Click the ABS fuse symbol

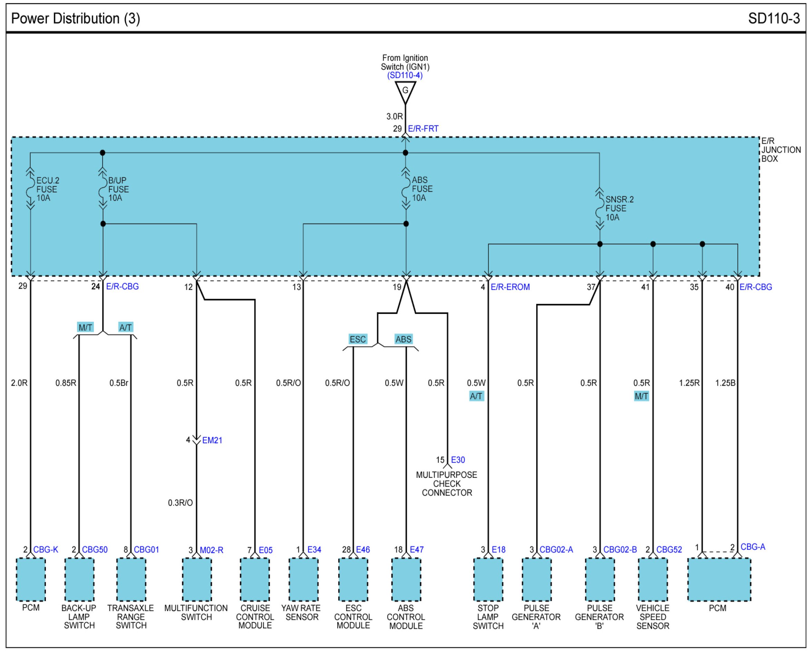(406, 189)
